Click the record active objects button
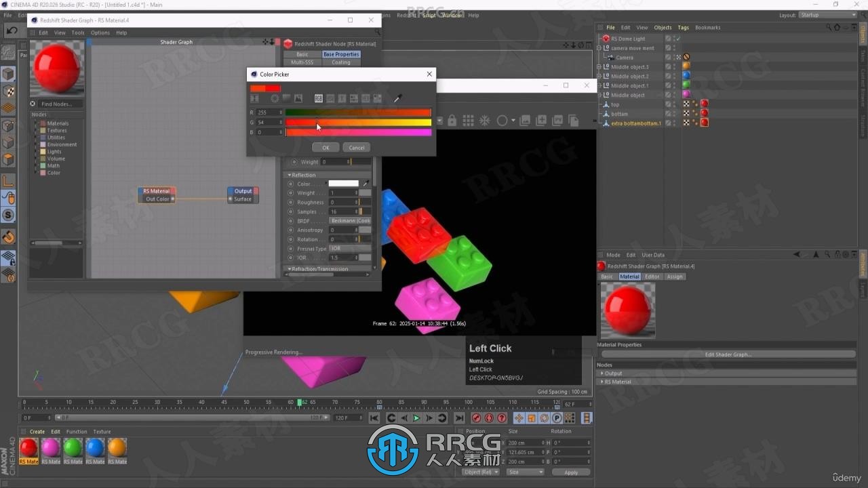This screenshot has height=488, width=868. pos(476,418)
